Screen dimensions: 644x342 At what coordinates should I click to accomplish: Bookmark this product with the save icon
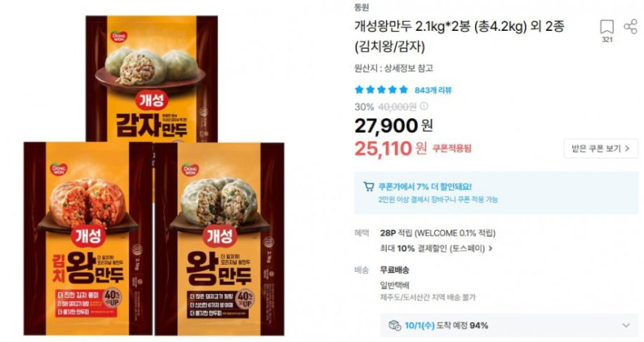point(607,27)
